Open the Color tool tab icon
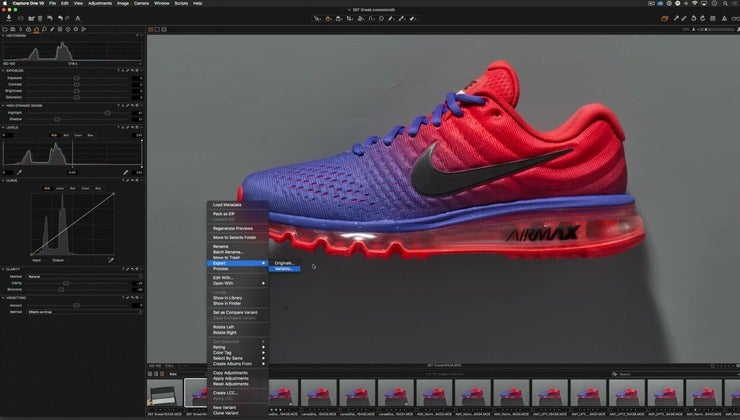 tap(28, 29)
